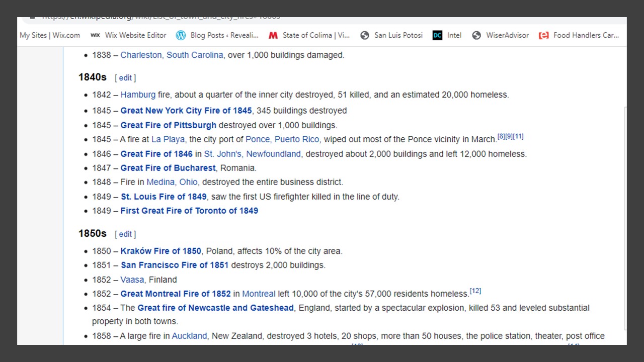Open the Food Handlers Card bookmark icon
The height and width of the screenshot is (362, 644).
544,35
